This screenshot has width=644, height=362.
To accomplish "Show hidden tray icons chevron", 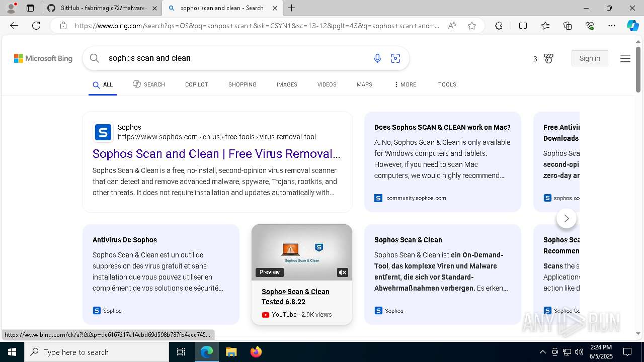I will (x=542, y=352).
